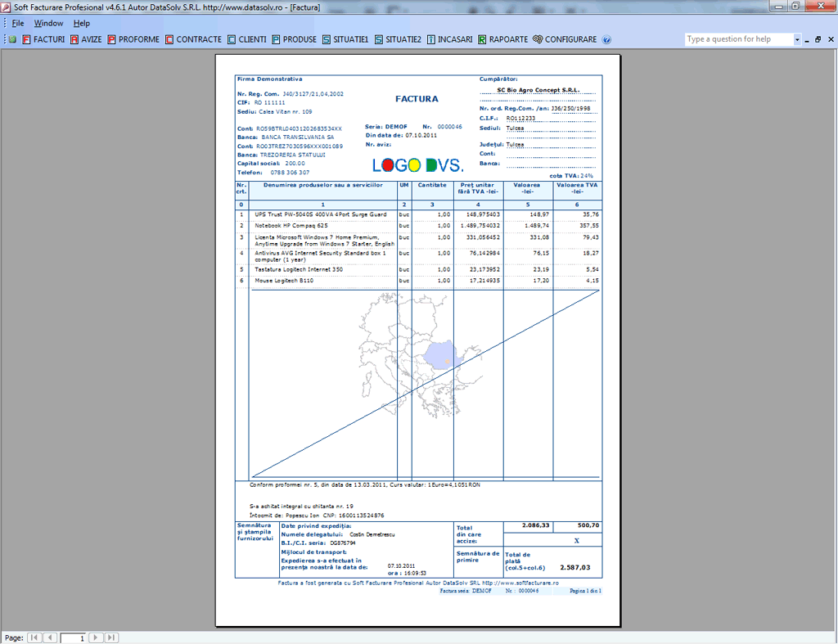The width and height of the screenshot is (838, 644).
Task: Click the green icon at toolbar start
Action: pyautogui.click(x=11, y=38)
